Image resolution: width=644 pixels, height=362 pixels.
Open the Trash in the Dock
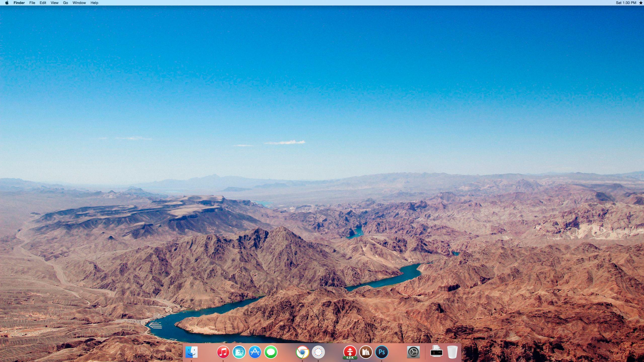(x=452, y=352)
